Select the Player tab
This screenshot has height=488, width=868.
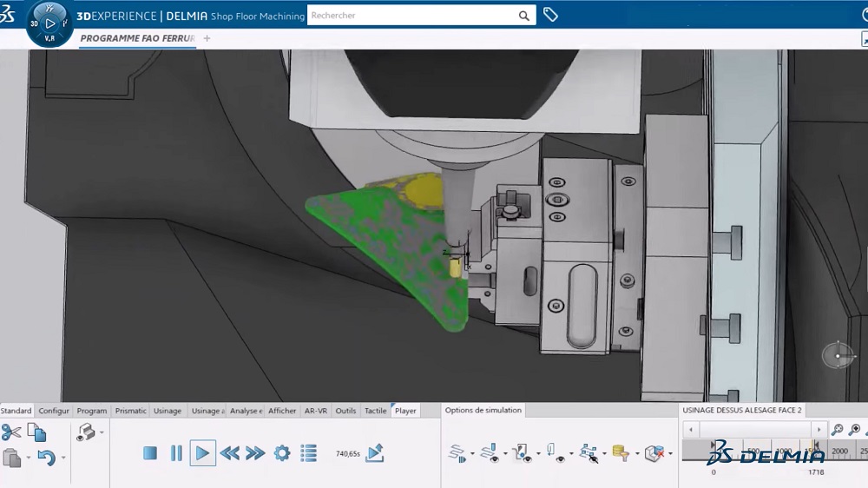(x=405, y=411)
